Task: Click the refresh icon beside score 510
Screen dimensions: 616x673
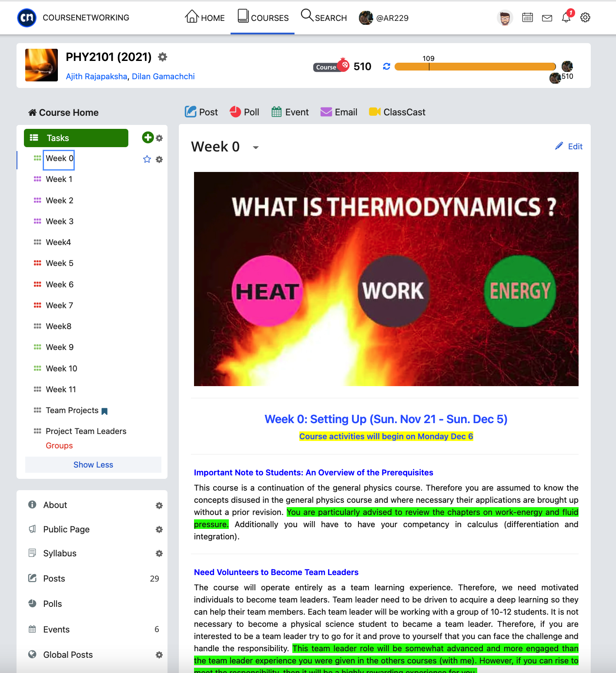Action: tap(386, 67)
